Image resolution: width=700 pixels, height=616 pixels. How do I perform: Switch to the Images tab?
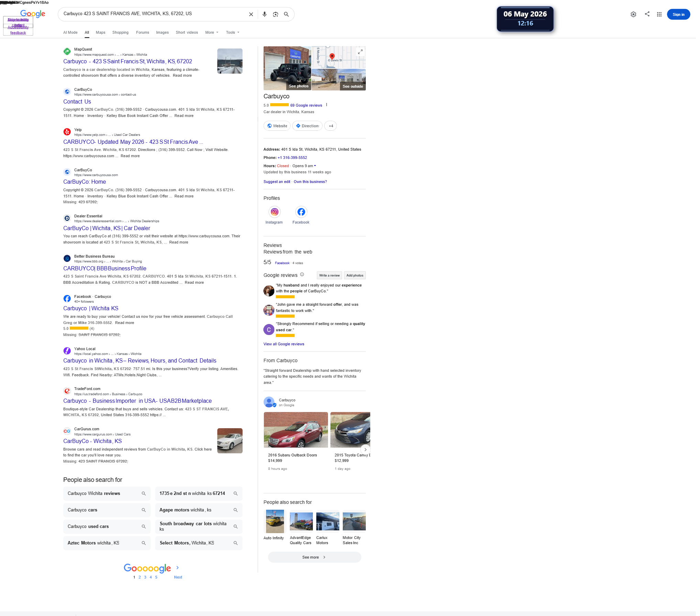click(x=162, y=33)
